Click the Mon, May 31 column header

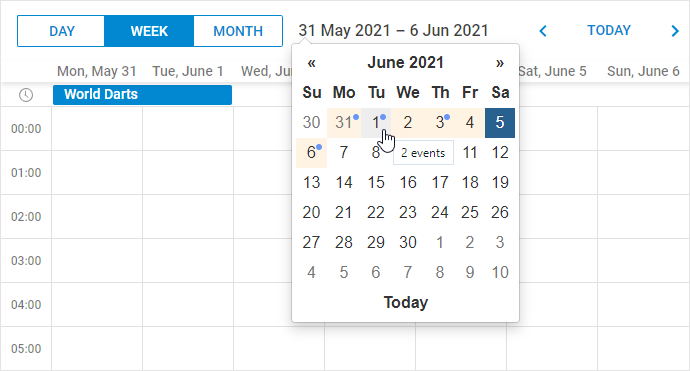[97, 71]
